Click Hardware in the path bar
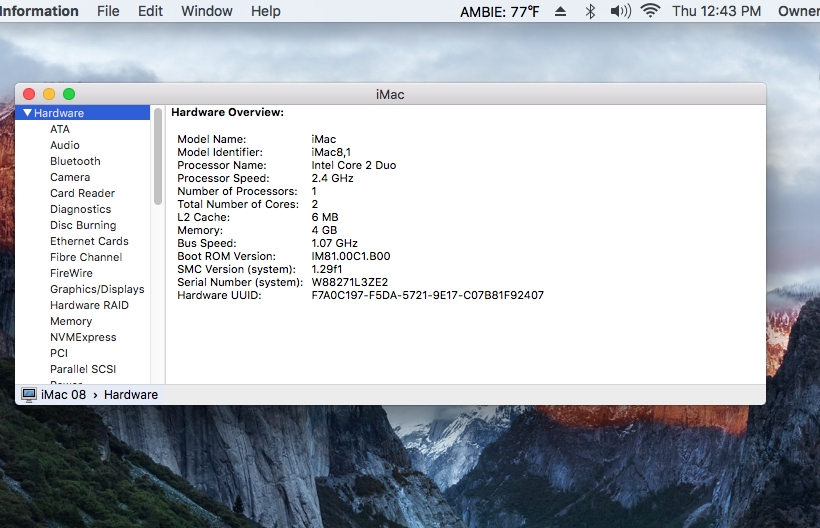820x528 pixels. (131, 395)
